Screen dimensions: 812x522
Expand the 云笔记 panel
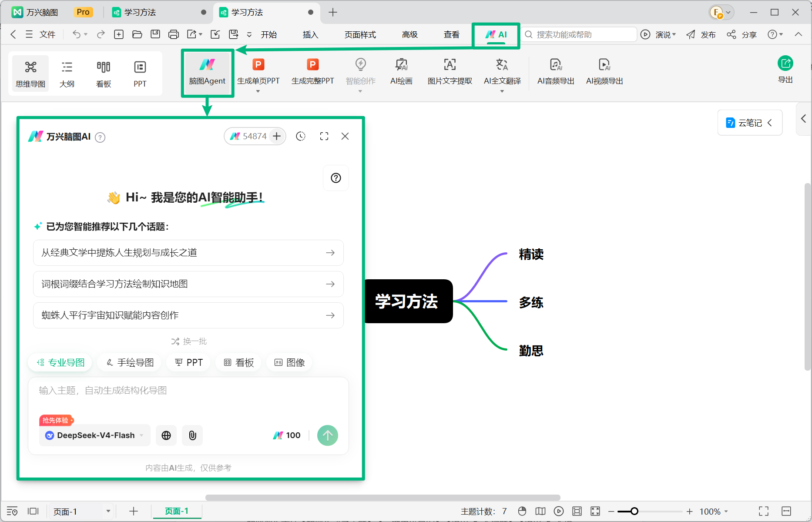[x=750, y=123]
